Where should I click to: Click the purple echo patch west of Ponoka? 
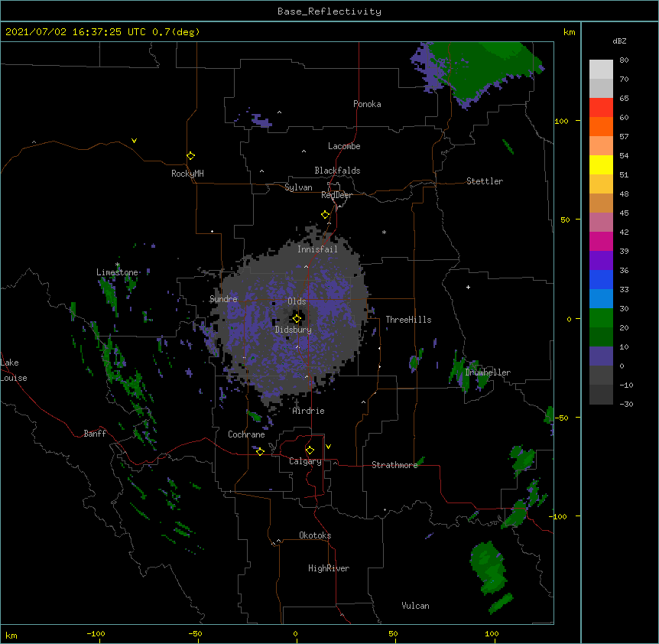click(261, 121)
